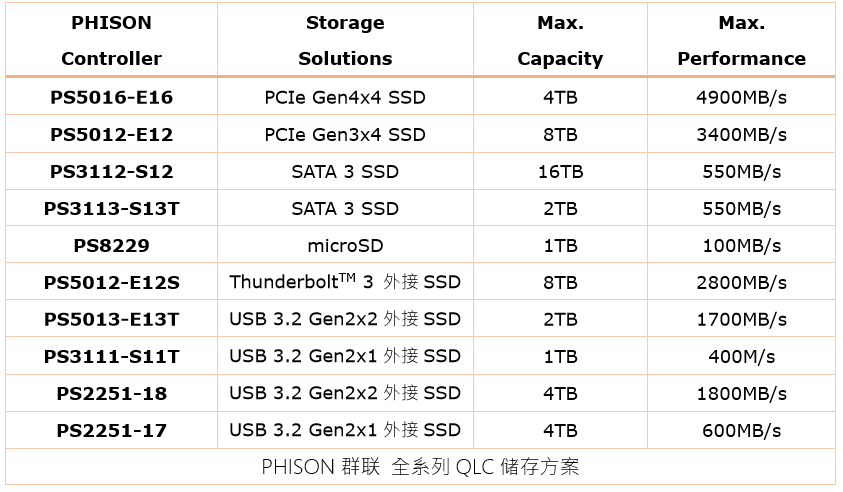Select the PS5012-E12S row label
The width and height of the screenshot is (843, 492).
(111, 283)
